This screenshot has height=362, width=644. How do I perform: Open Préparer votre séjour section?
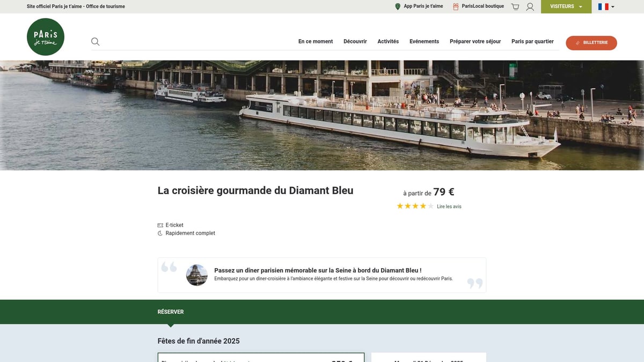tap(475, 41)
